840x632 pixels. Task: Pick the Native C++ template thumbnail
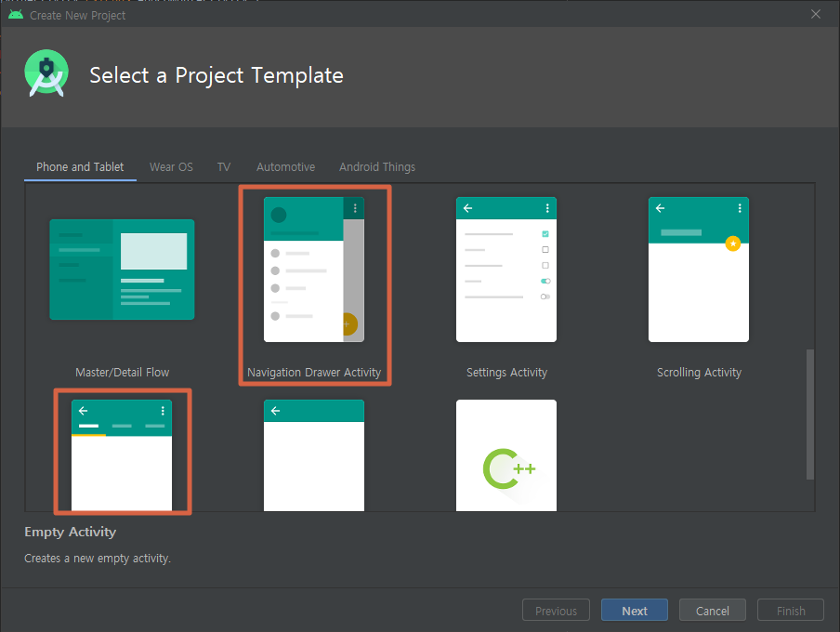506,455
